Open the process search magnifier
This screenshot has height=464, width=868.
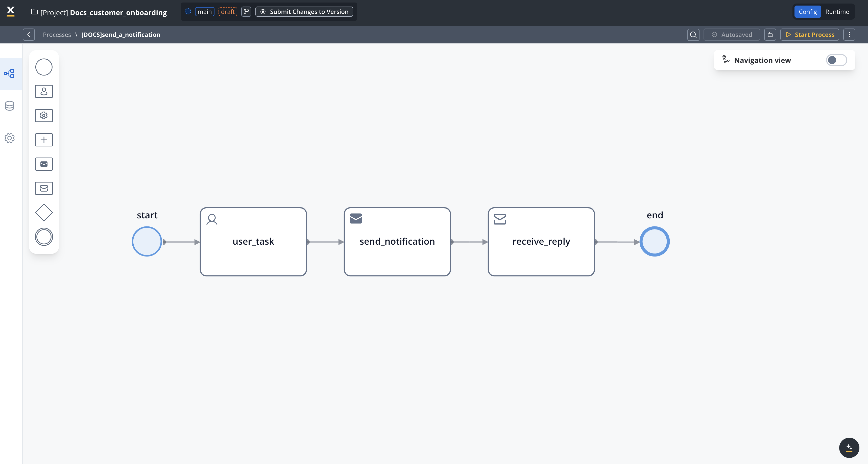693,35
